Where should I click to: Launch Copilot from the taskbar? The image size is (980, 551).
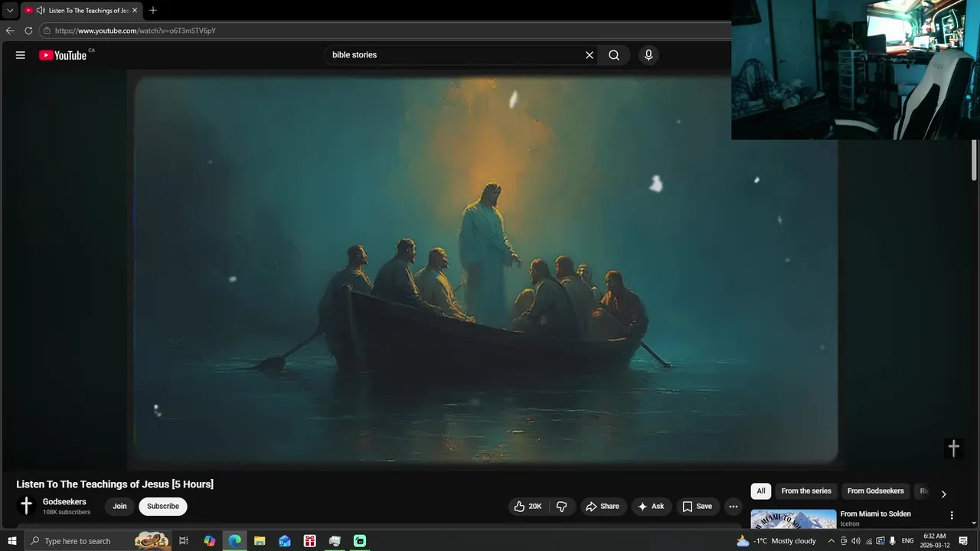210,541
